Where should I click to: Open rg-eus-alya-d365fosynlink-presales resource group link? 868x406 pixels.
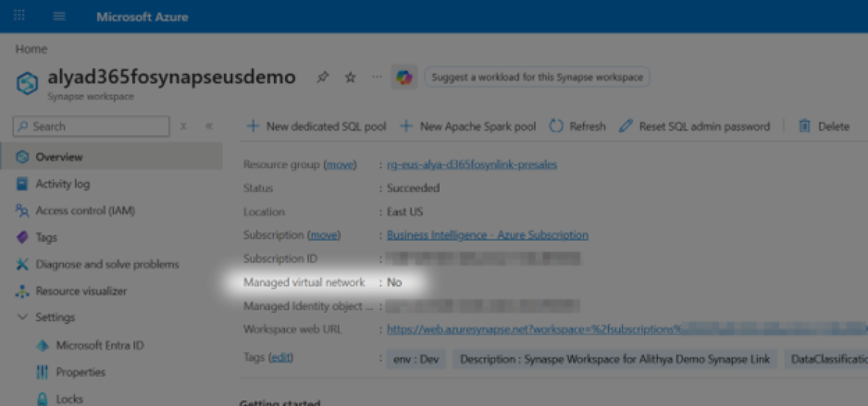click(472, 164)
